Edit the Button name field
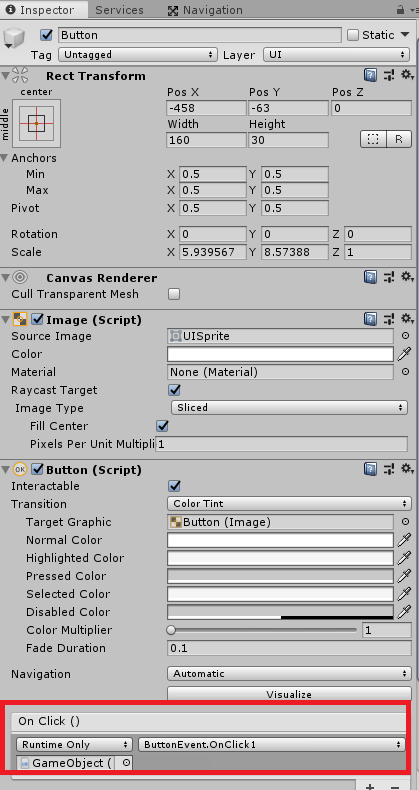This screenshot has width=419, height=790. pos(200,35)
